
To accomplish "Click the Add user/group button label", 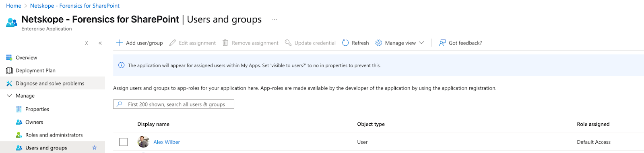I will [x=144, y=43].
